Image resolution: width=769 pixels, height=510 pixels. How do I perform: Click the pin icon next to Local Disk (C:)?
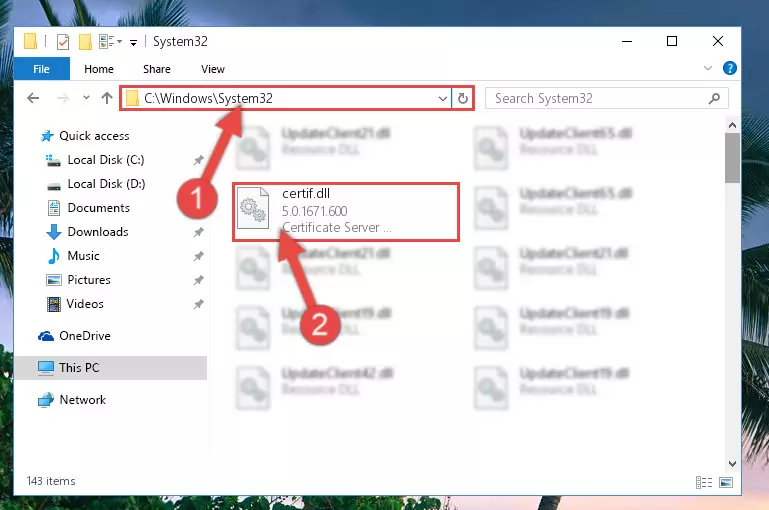coord(199,160)
